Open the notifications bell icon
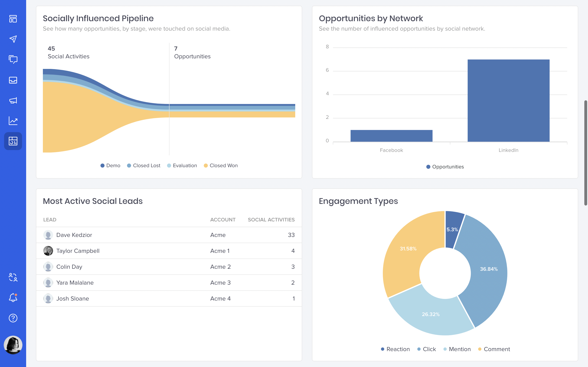 point(13,298)
